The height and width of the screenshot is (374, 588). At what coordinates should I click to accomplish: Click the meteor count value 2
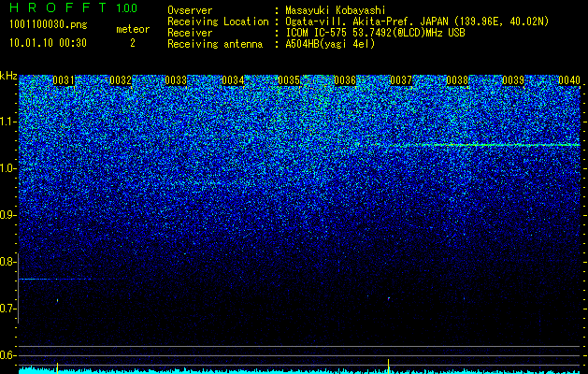pos(133,43)
